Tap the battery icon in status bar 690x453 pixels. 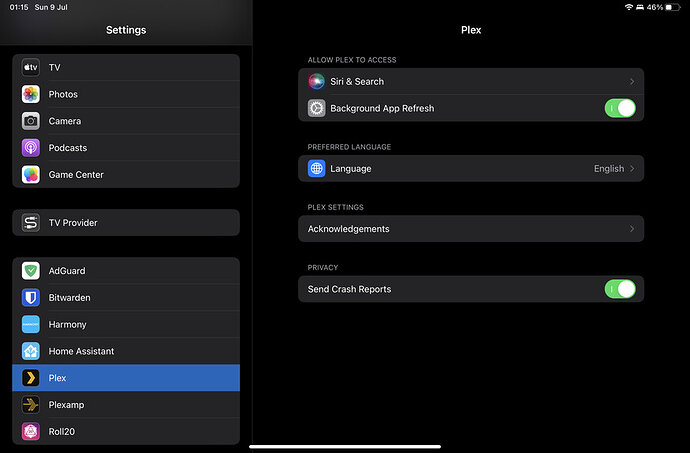672,7
